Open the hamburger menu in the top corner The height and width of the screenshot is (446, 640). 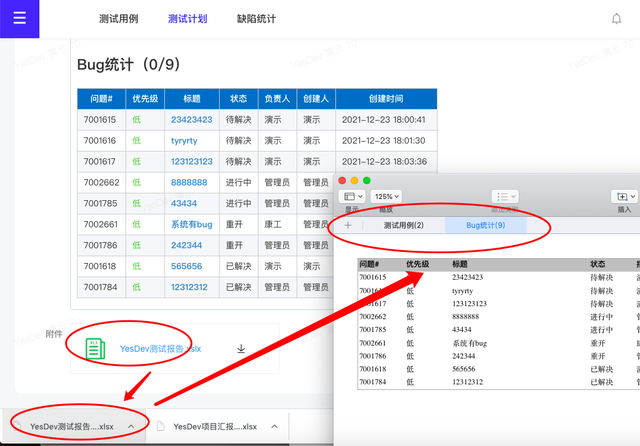(19, 18)
